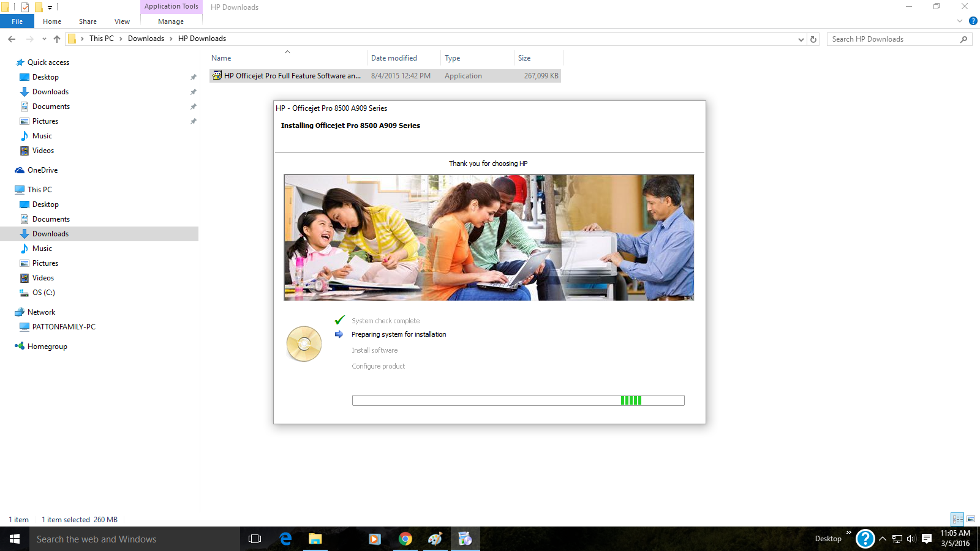Screen dimensions: 980x551
Task: Click the New folder icon in the title bar
Action: point(39,7)
